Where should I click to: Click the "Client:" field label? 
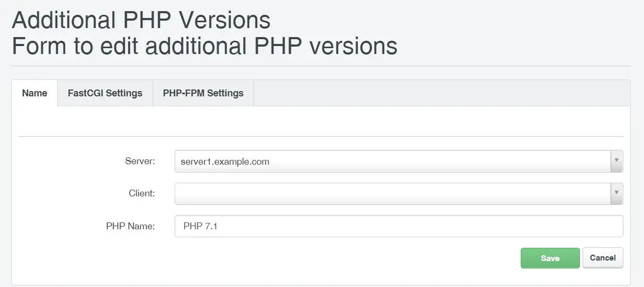pos(142,193)
